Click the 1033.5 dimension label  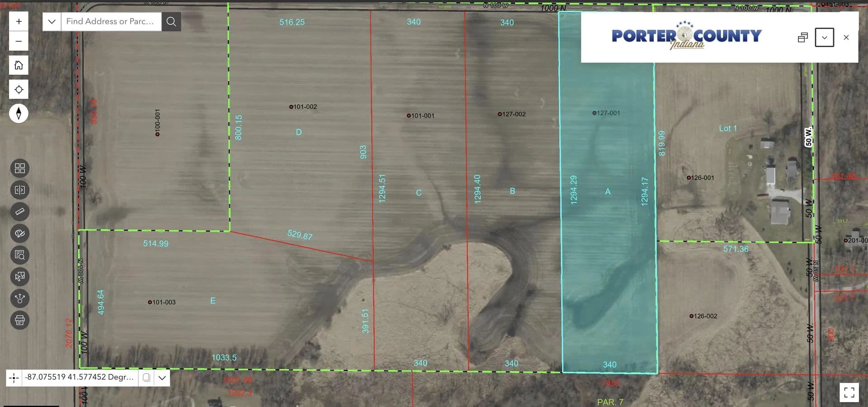pos(224,358)
